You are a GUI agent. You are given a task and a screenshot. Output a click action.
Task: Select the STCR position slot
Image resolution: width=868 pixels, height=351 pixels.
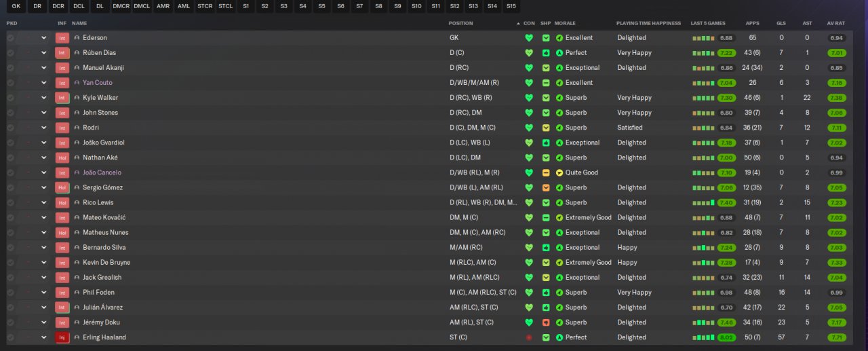(x=204, y=6)
